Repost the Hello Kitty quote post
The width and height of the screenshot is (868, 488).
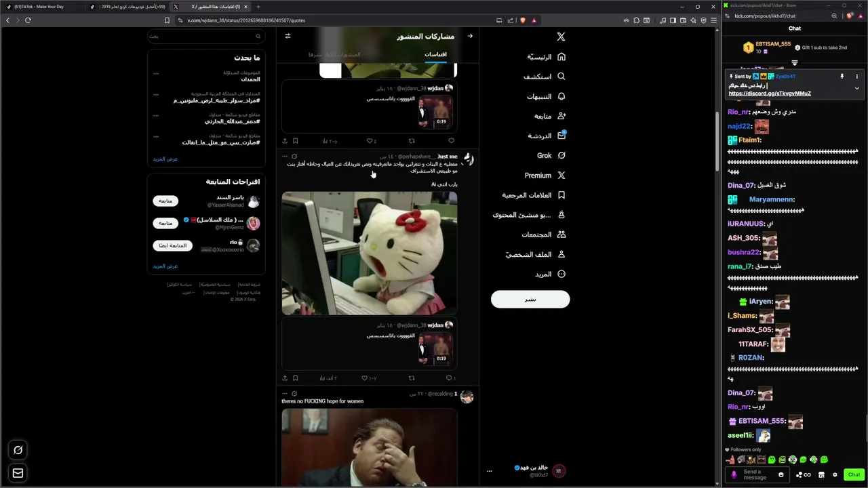(412, 378)
